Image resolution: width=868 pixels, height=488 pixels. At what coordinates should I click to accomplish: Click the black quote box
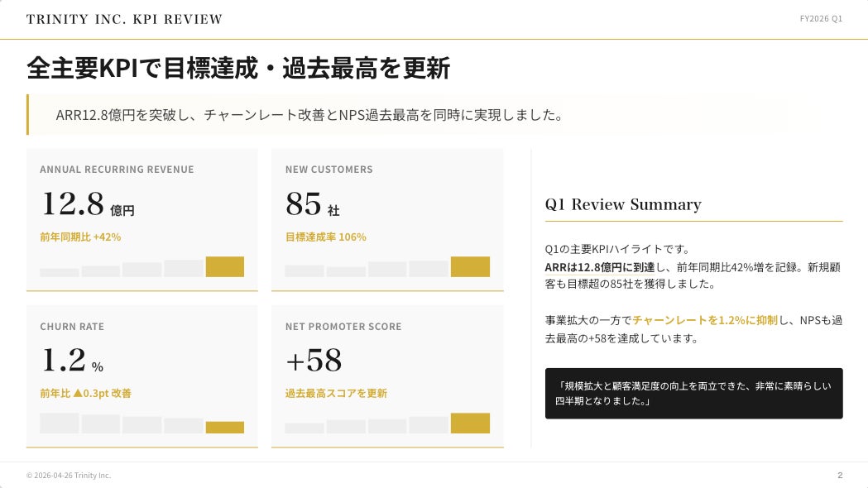pyautogui.click(x=693, y=393)
